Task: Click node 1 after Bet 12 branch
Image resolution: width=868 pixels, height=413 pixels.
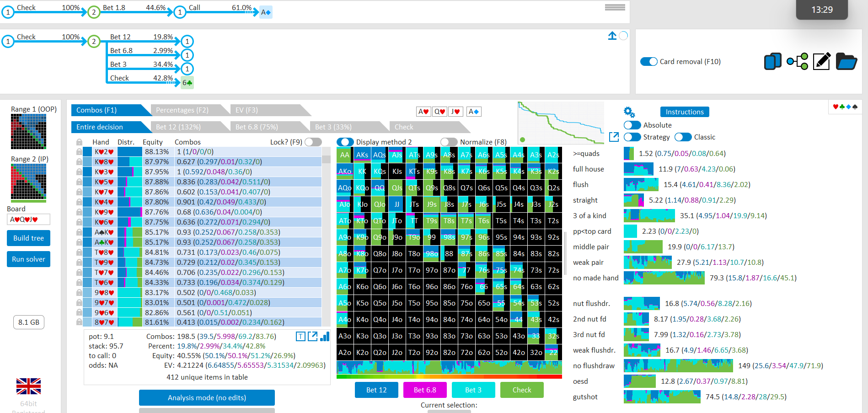Action: [187, 42]
